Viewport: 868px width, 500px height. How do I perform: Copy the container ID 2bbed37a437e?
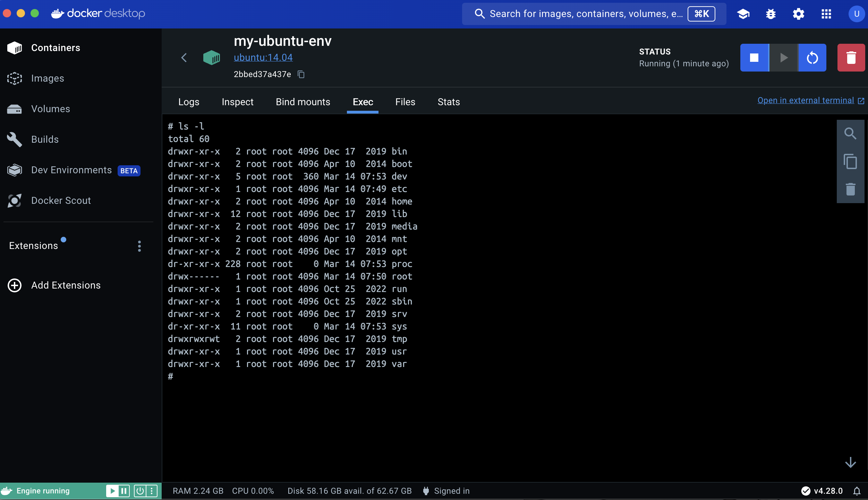pos(301,74)
